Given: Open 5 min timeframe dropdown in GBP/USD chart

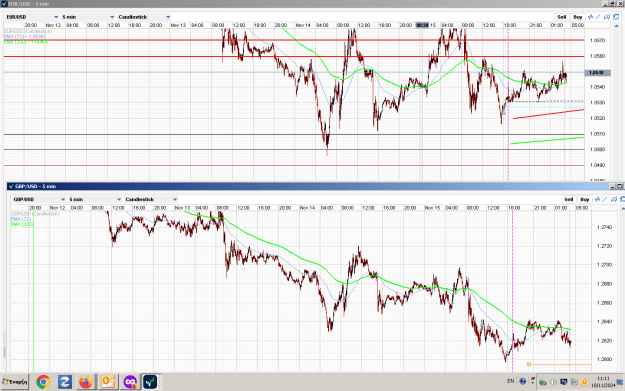Looking at the screenshot, I should tap(95, 199).
